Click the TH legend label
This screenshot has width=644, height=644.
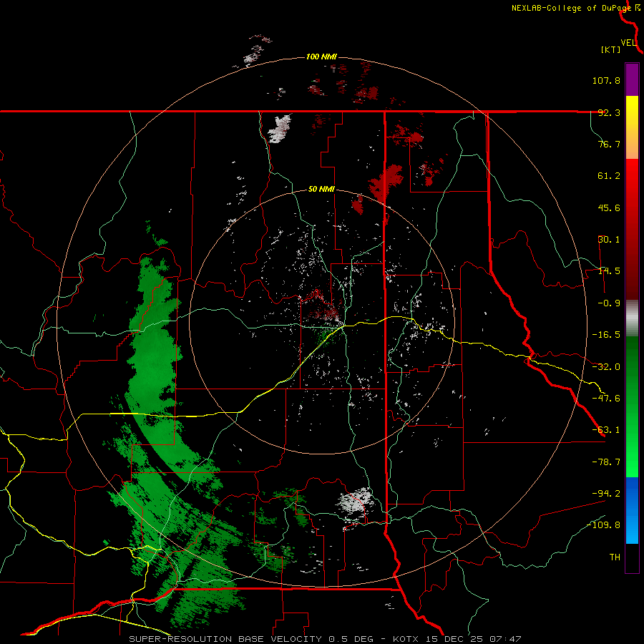615,557
